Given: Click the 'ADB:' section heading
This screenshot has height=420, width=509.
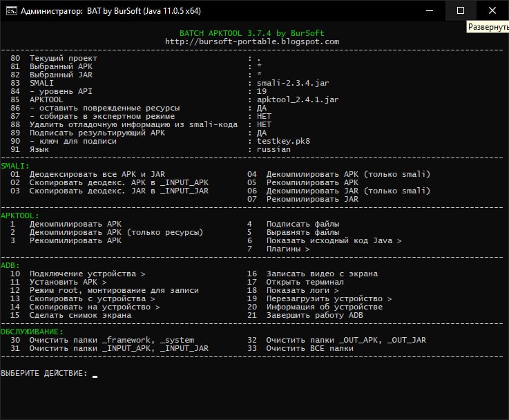Looking at the screenshot, I should 10,265.
